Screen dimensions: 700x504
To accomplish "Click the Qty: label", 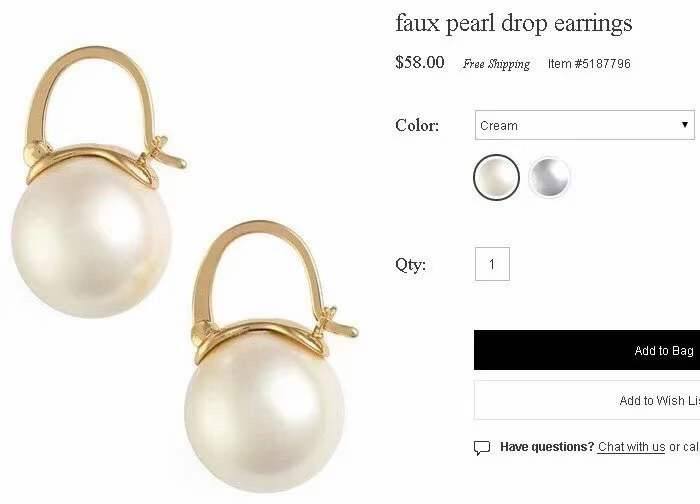I will (410, 264).
